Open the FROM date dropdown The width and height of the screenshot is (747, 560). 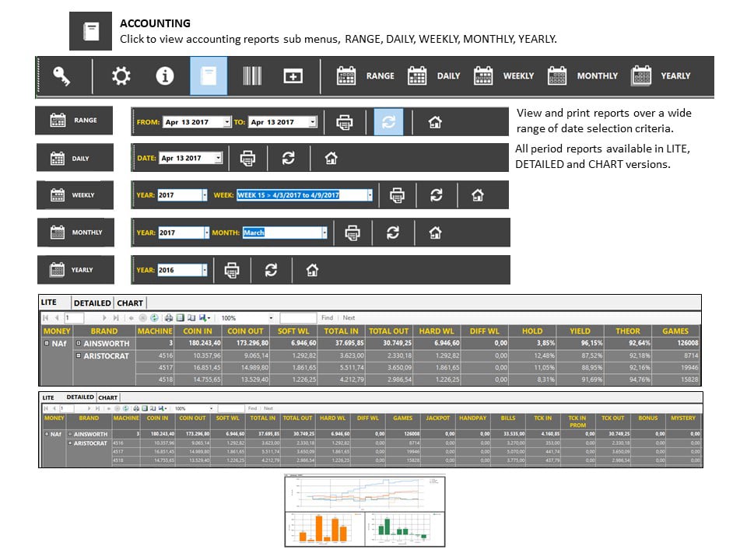pyautogui.click(x=226, y=122)
